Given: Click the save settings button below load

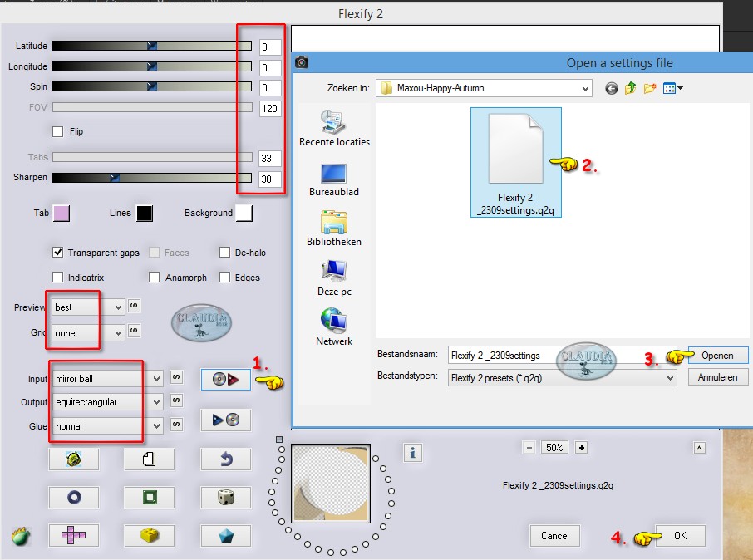Looking at the screenshot, I should point(226,420).
